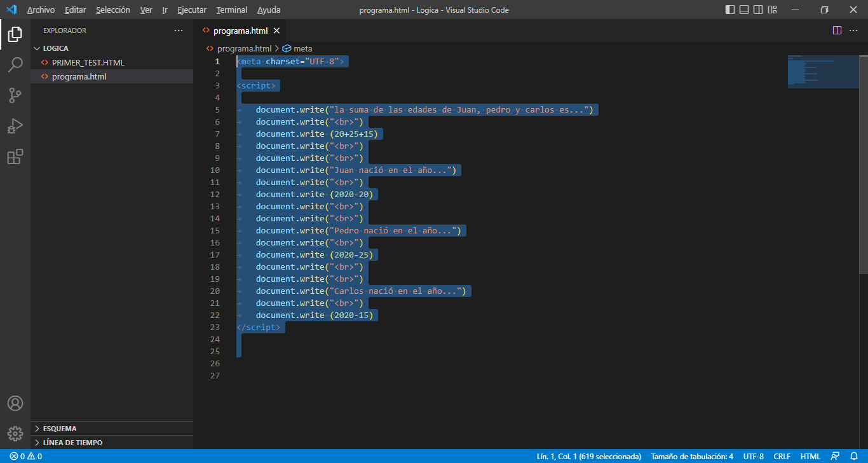Open editor more actions ellipsis
Screen dimensions: 868x463
coord(853,31)
